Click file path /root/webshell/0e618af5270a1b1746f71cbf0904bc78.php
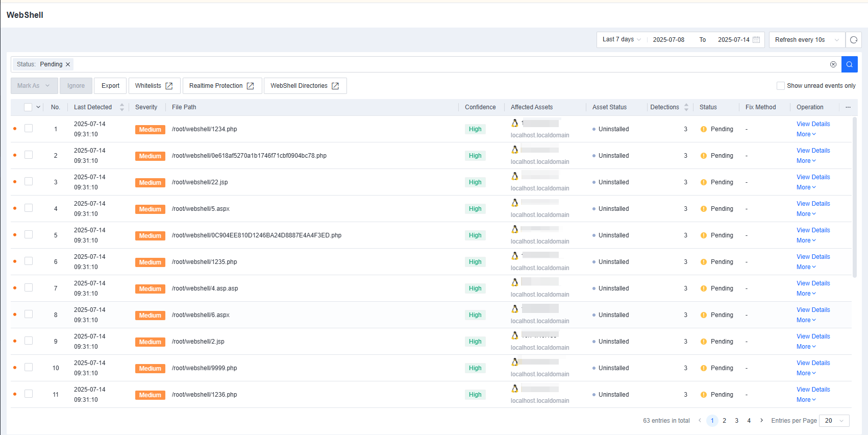This screenshot has width=868, height=435. 249,156
